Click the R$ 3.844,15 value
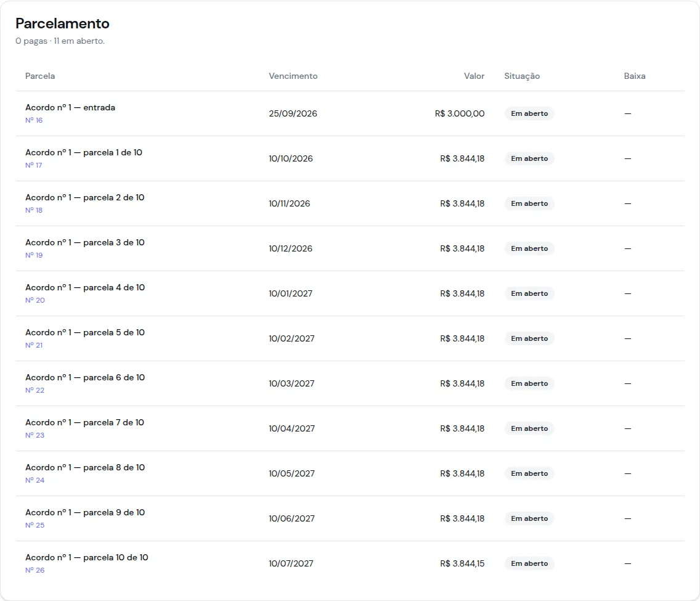 coord(463,563)
